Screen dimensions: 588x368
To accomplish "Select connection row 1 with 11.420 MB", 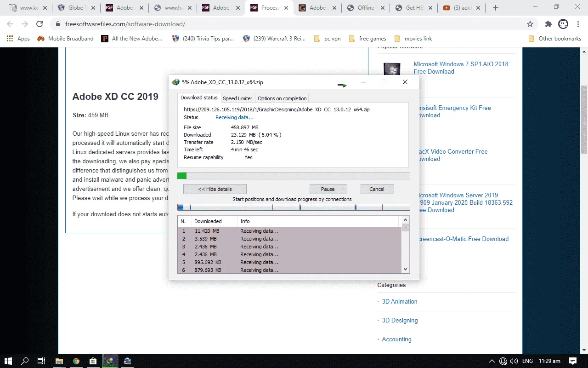I will click(x=290, y=231).
